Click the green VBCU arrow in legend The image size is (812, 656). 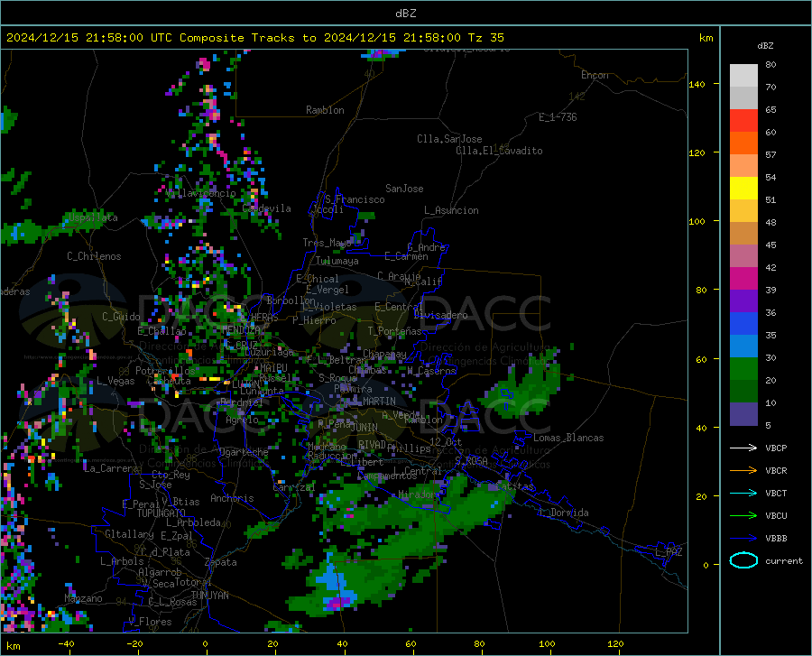(x=743, y=516)
